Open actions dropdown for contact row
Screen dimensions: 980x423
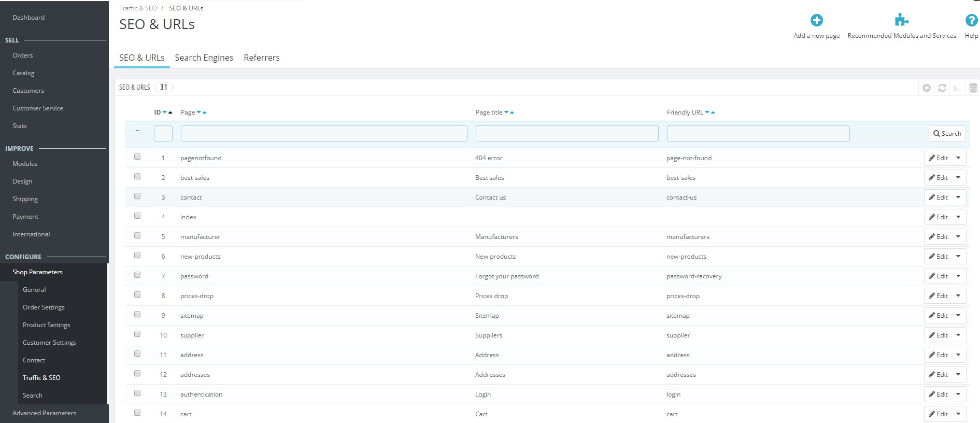959,198
